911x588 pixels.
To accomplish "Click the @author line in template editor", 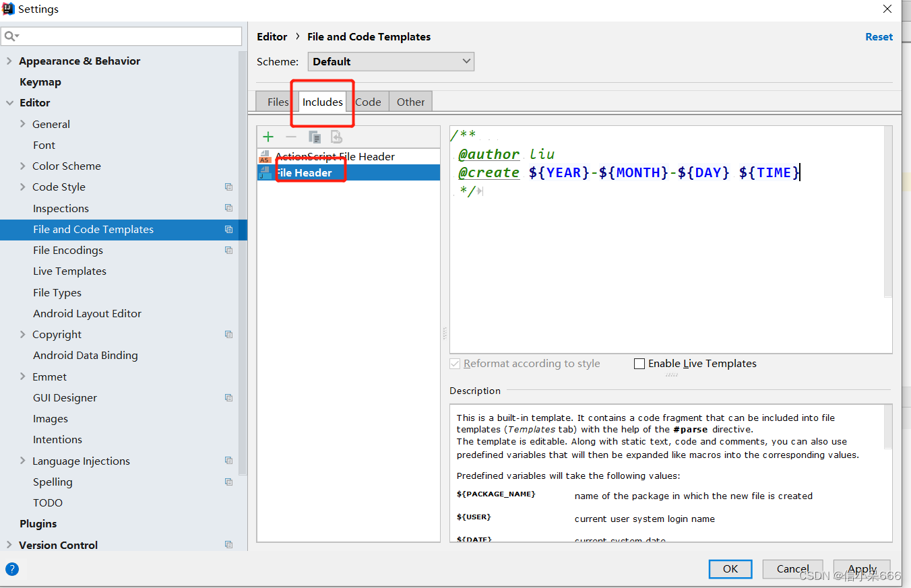I will click(x=506, y=154).
